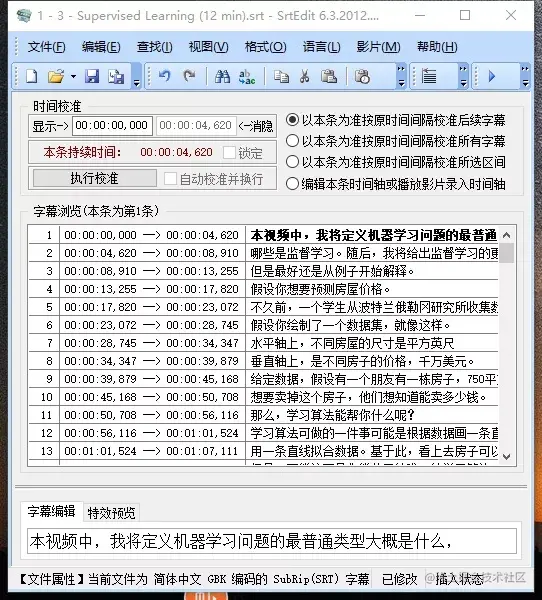Viewport: 542px width, 600px height.
Task: Toggle the 锁定 checkbox
Action: [229, 153]
